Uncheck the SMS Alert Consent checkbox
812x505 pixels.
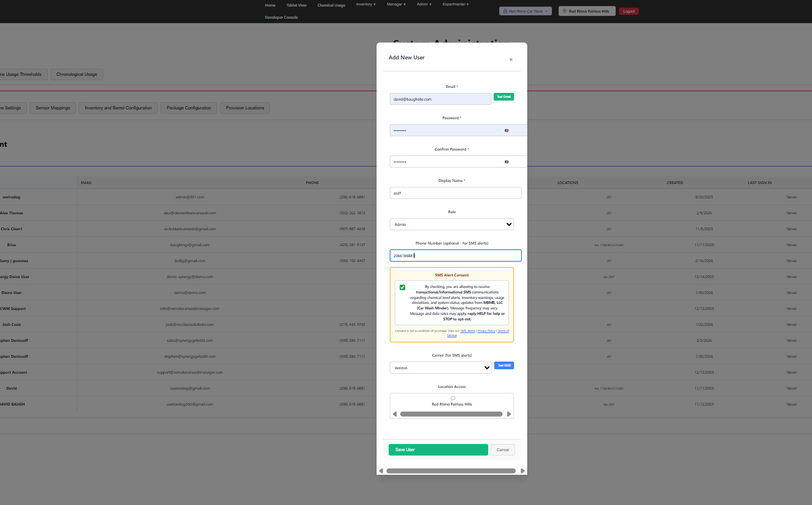[402, 287]
